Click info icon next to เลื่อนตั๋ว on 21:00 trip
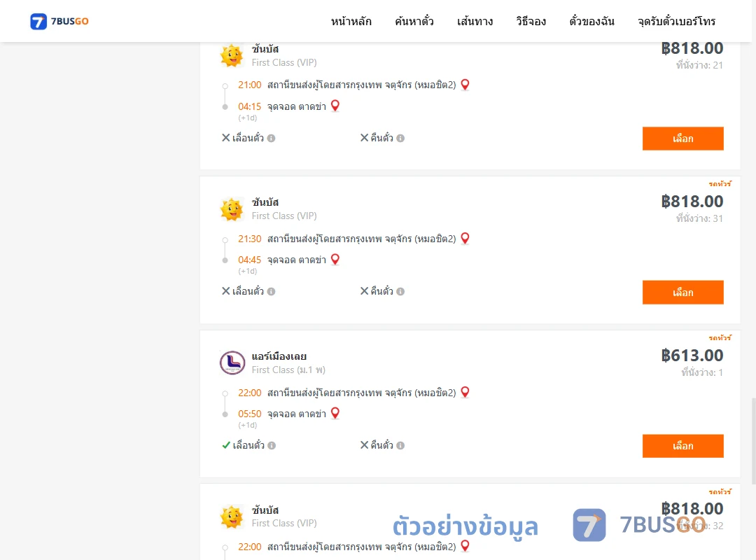Image resolution: width=756 pixels, height=560 pixels. coord(272,139)
